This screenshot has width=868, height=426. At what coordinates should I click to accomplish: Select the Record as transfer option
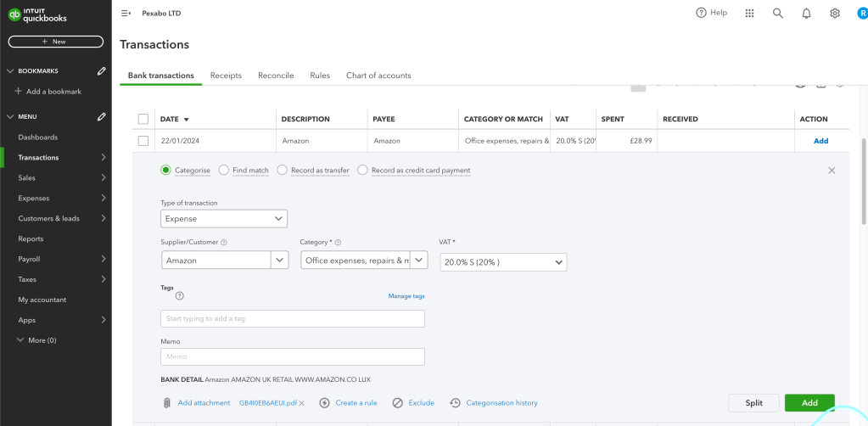coord(282,170)
